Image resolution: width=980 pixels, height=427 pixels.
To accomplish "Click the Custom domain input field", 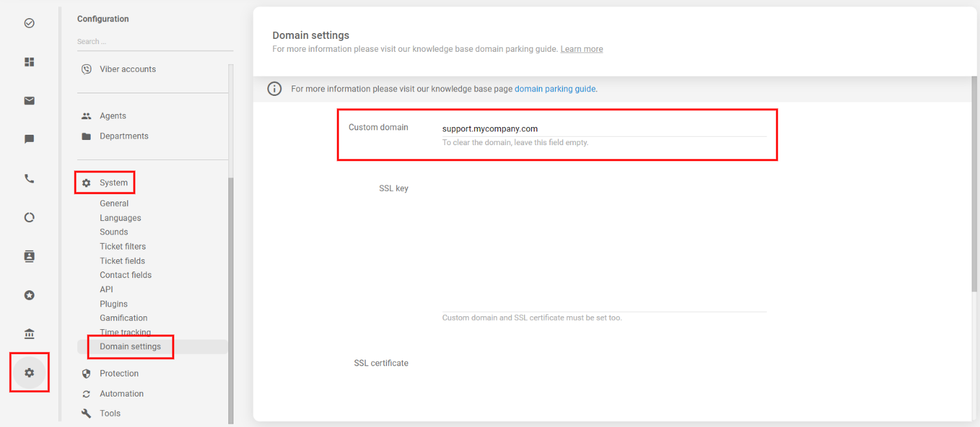I will 603,129.
